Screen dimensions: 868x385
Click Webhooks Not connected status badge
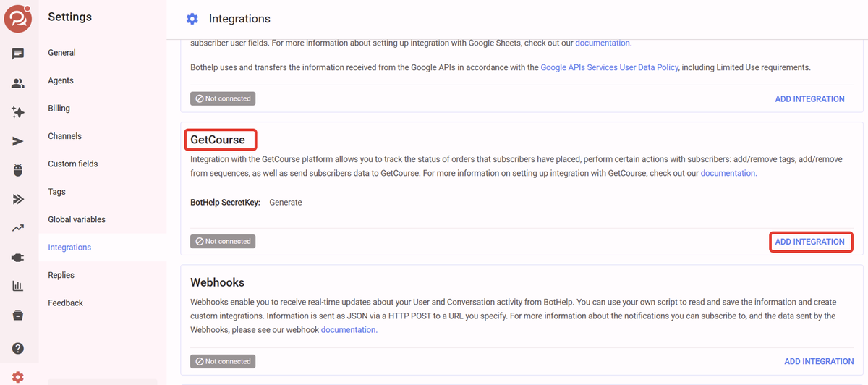[223, 361]
